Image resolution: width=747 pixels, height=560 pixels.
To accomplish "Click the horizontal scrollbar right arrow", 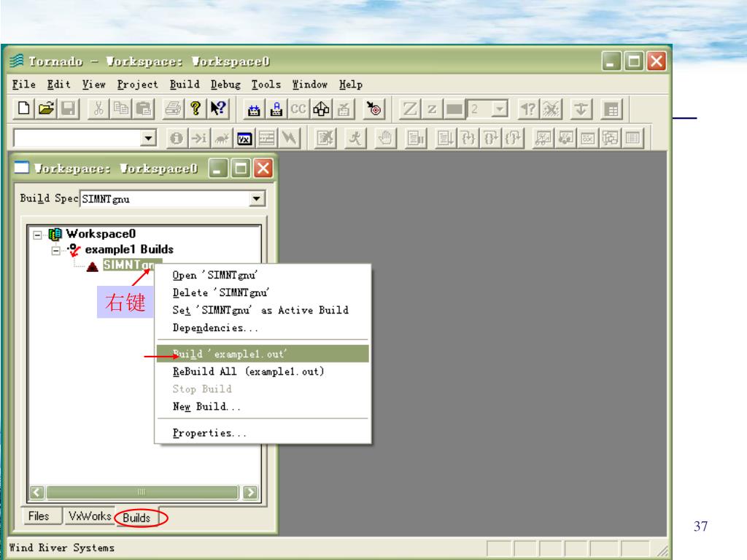I will click(x=250, y=492).
